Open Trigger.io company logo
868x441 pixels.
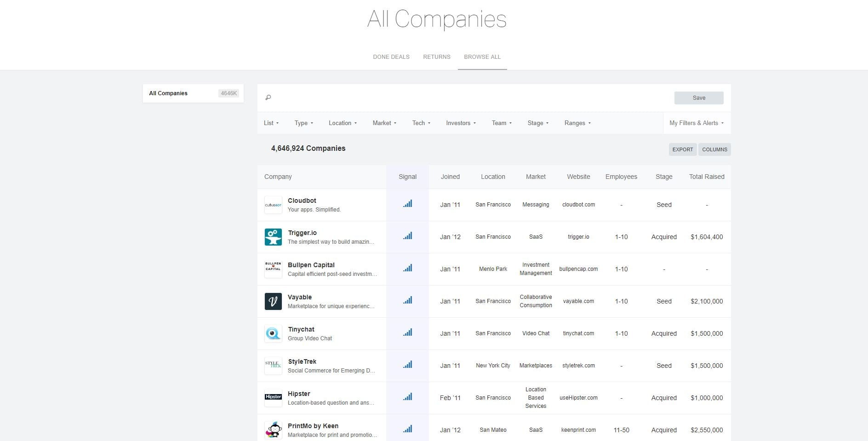[273, 237]
